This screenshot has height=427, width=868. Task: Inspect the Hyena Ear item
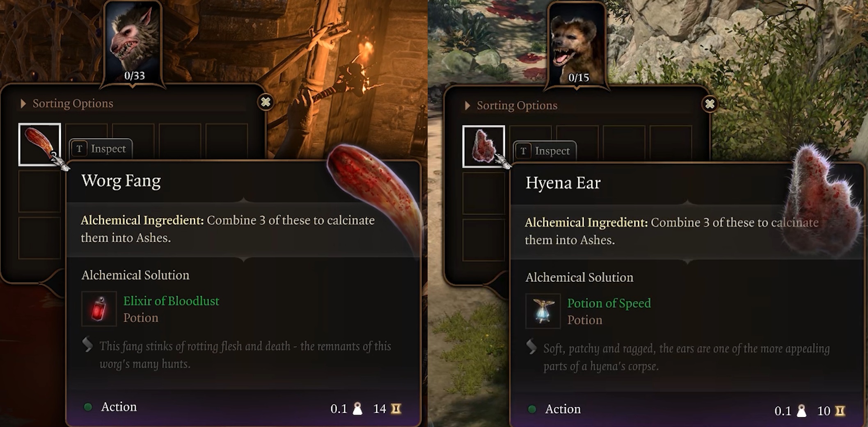(545, 151)
